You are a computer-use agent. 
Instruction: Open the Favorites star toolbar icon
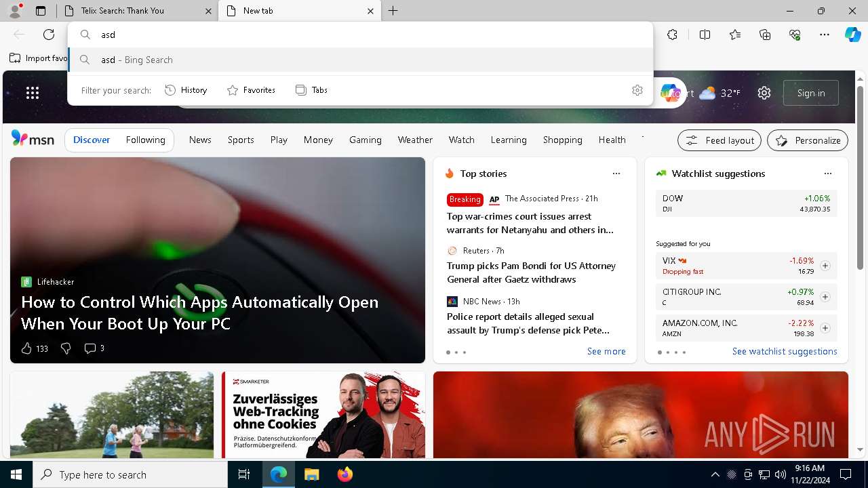pyautogui.click(x=735, y=35)
